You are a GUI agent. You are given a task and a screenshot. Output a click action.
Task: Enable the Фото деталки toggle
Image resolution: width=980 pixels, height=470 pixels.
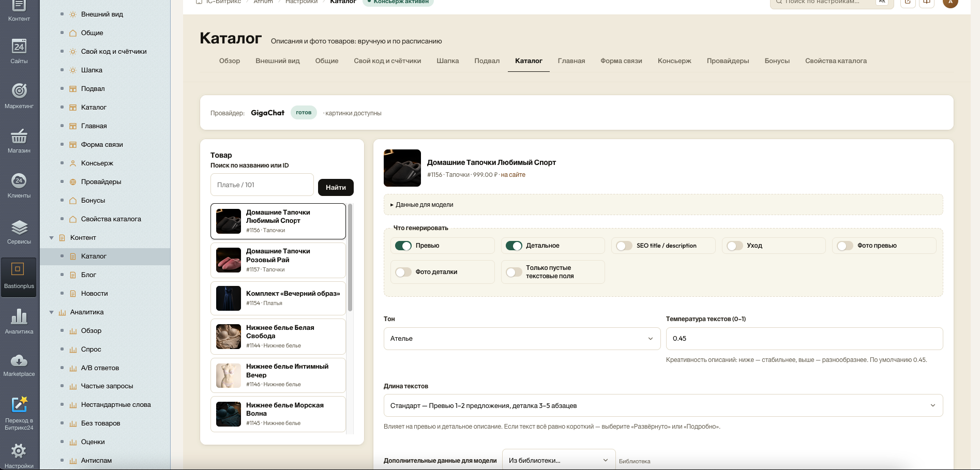(403, 272)
